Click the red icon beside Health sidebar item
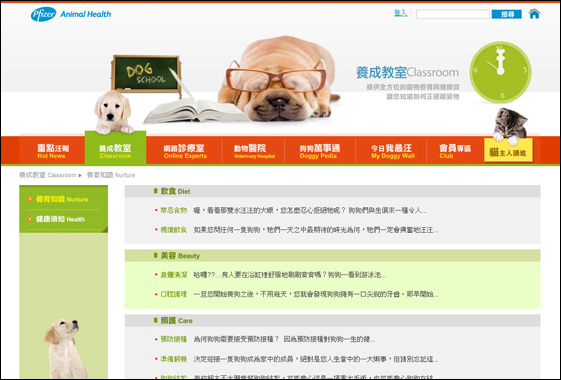This screenshot has height=380, width=561. (x=30, y=219)
